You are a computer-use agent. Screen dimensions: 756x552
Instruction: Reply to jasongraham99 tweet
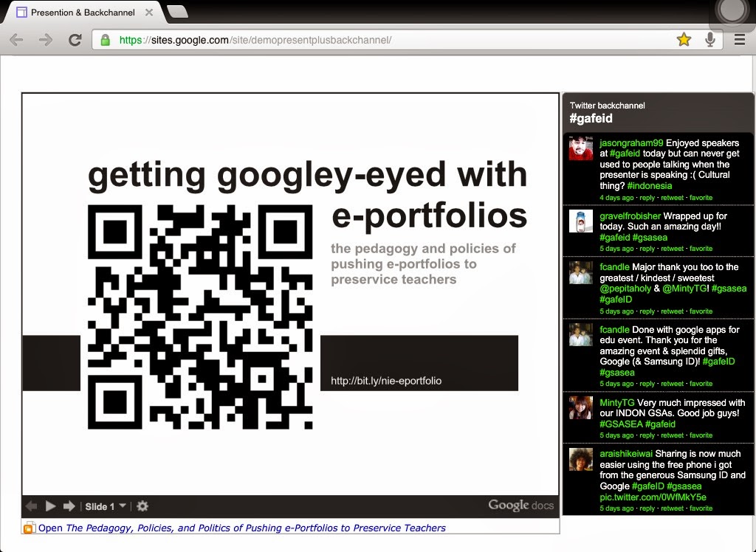647,198
